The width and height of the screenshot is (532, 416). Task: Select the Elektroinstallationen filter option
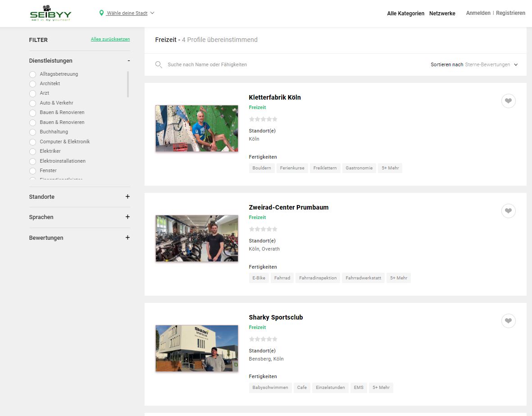32,161
